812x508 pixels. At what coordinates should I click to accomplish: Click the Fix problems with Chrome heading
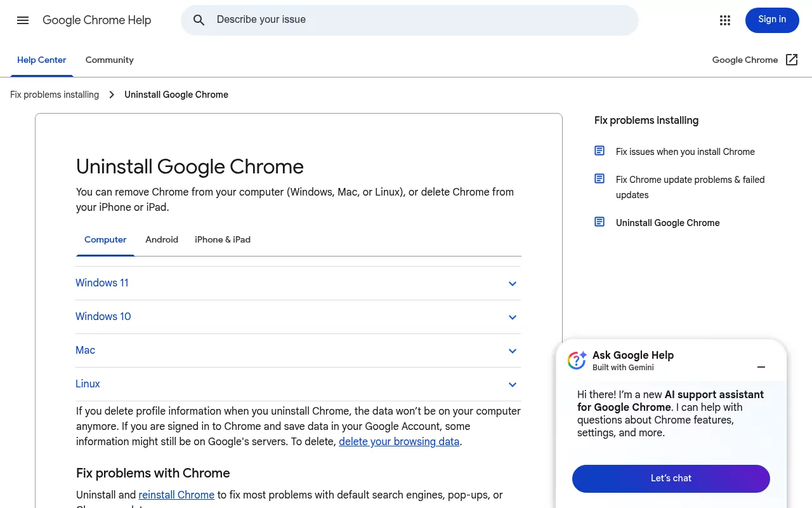click(153, 473)
